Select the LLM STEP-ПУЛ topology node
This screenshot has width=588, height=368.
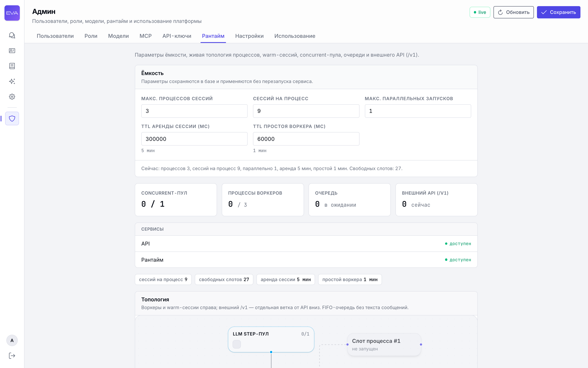[271, 339]
